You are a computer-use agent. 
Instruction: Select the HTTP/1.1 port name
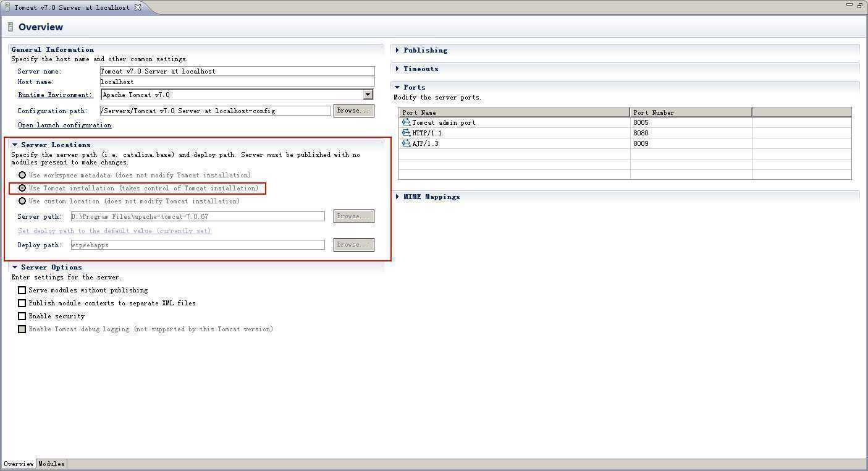[427, 133]
